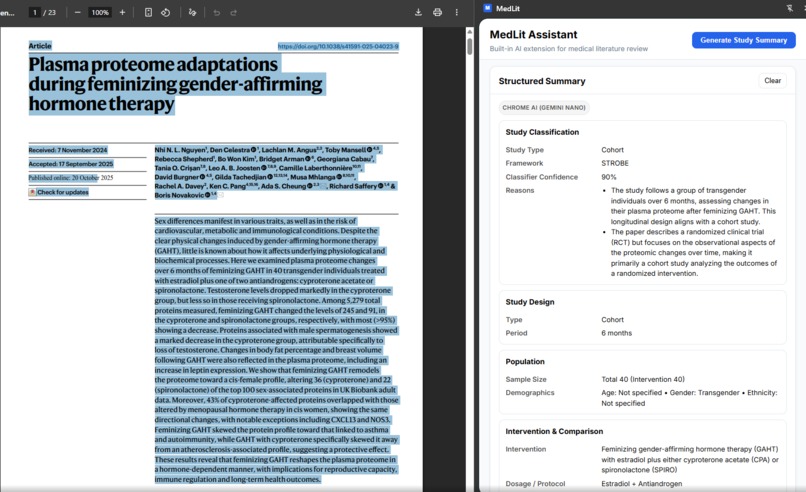Click the Dosage / Protocol label
806x492 pixels.
pos(535,484)
